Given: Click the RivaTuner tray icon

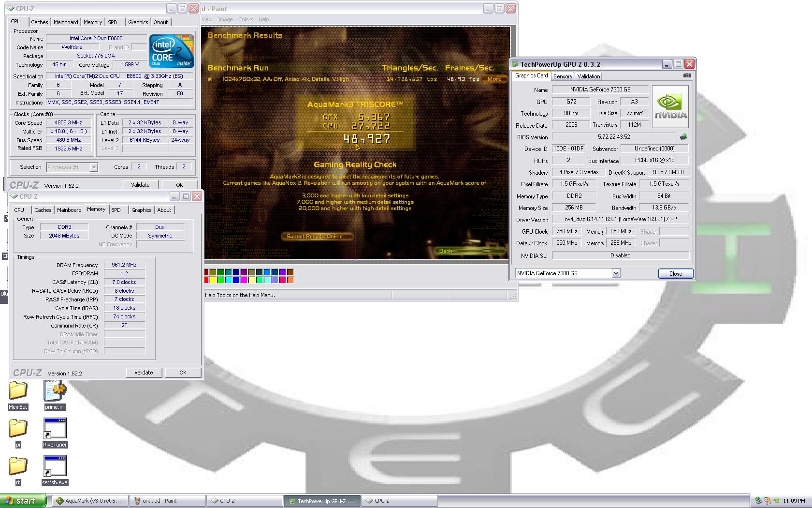Looking at the screenshot, I should [x=767, y=501].
